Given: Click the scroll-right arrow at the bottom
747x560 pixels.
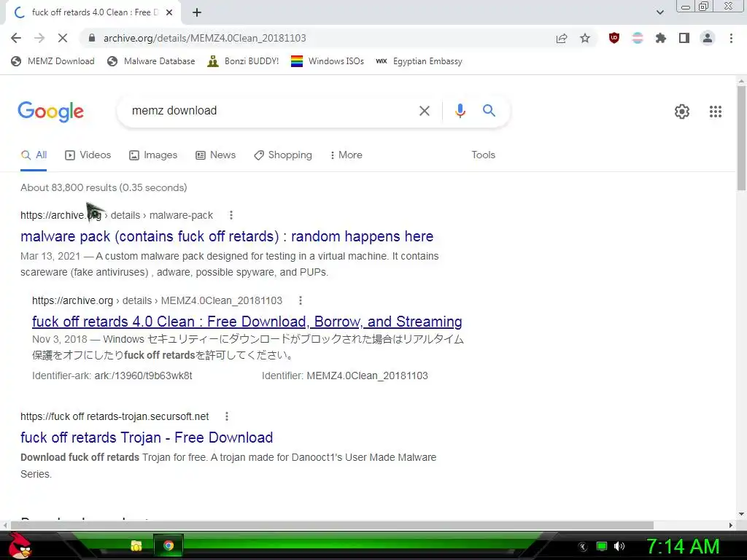Looking at the screenshot, I should pyautogui.click(x=731, y=525).
